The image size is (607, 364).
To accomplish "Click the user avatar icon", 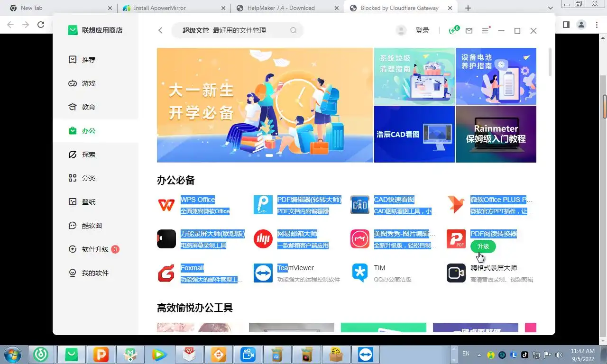I will point(401,30).
